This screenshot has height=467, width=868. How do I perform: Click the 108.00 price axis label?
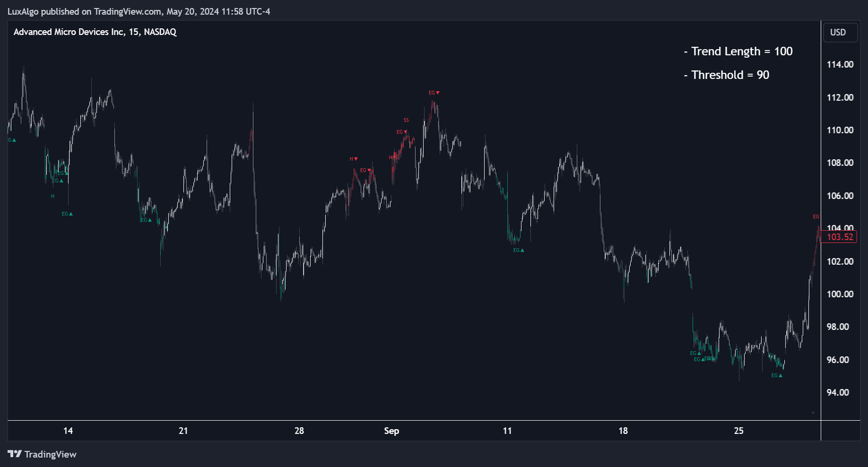tap(840, 163)
